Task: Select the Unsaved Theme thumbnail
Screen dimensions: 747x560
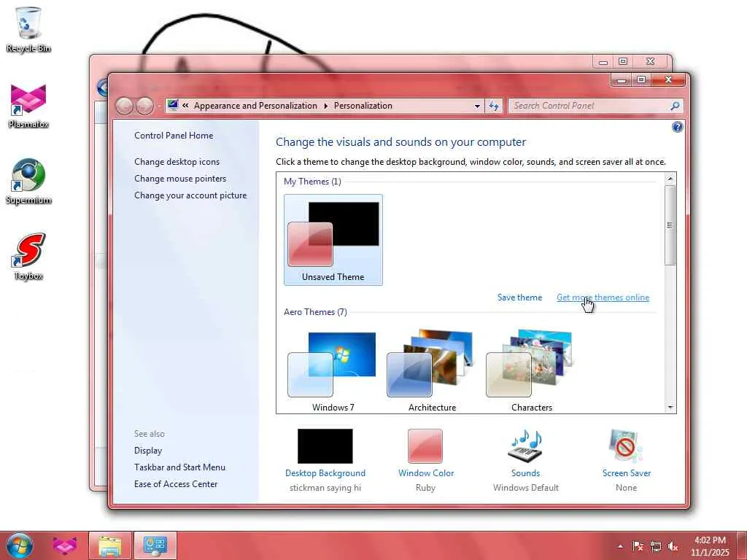Action: (333, 239)
